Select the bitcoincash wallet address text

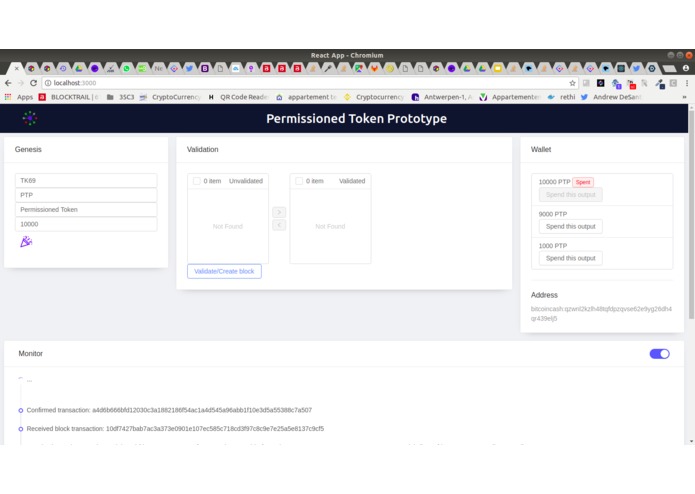point(601,314)
